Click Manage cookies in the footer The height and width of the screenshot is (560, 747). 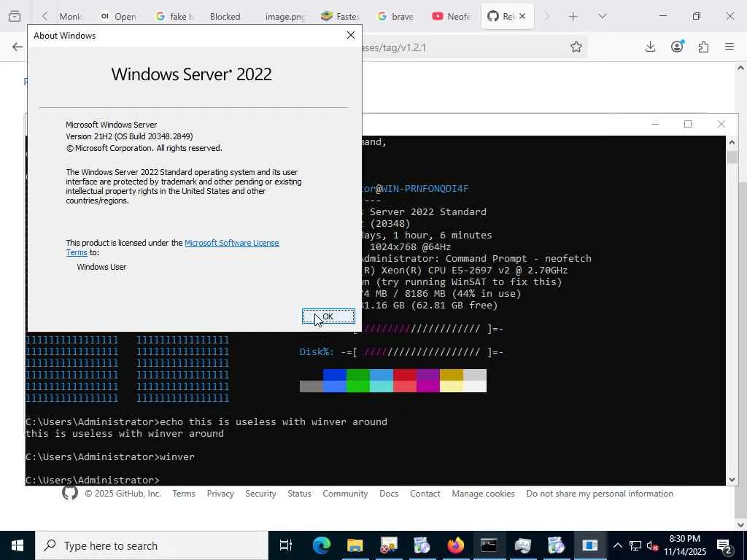coord(483,494)
